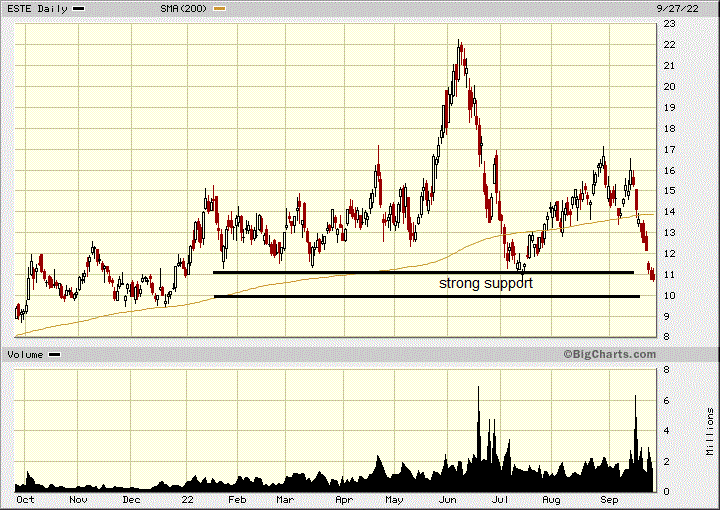Click the volume axis value 0
The width and height of the screenshot is (720, 510).
(x=667, y=492)
